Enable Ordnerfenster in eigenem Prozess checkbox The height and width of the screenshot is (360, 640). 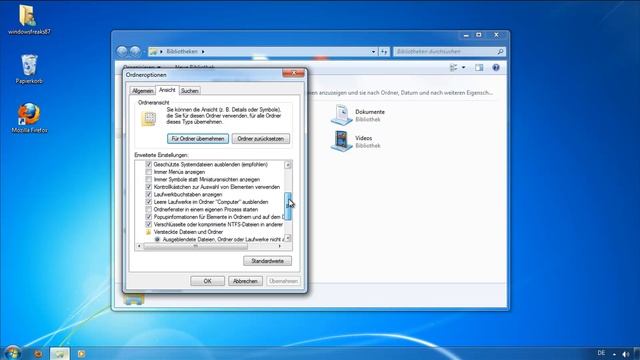(149, 209)
